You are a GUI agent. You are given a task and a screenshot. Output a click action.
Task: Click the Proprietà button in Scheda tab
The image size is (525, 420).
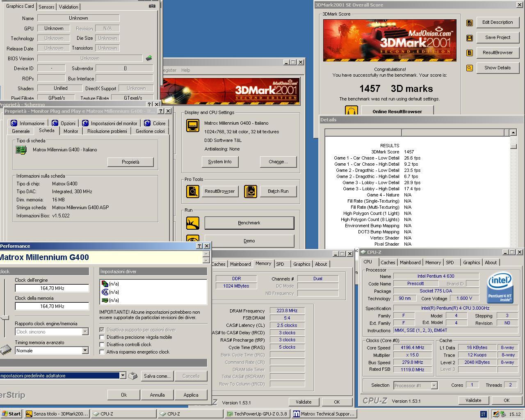[130, 162]
